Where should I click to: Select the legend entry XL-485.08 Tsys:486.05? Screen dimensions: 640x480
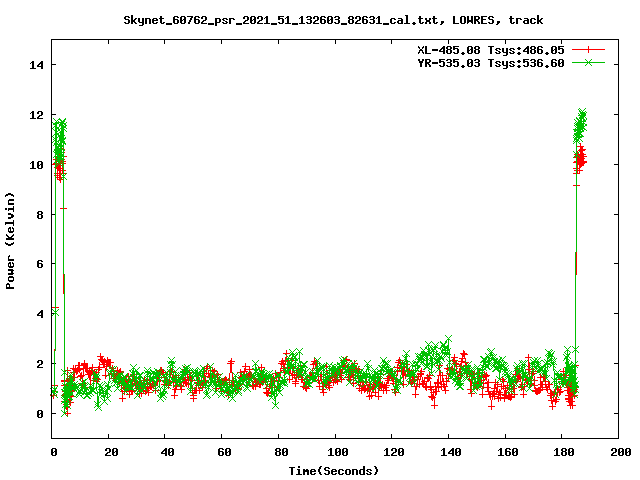tap(491, 50)
